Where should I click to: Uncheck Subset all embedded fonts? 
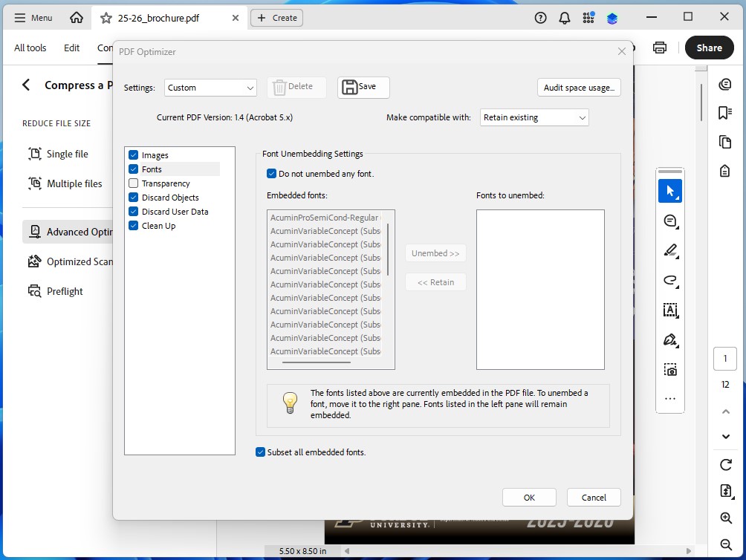tap(260, 452)
